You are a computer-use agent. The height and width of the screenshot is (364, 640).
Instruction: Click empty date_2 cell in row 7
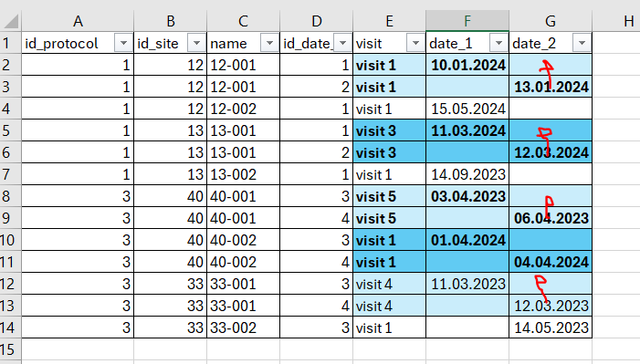click(x=551, y=174)
